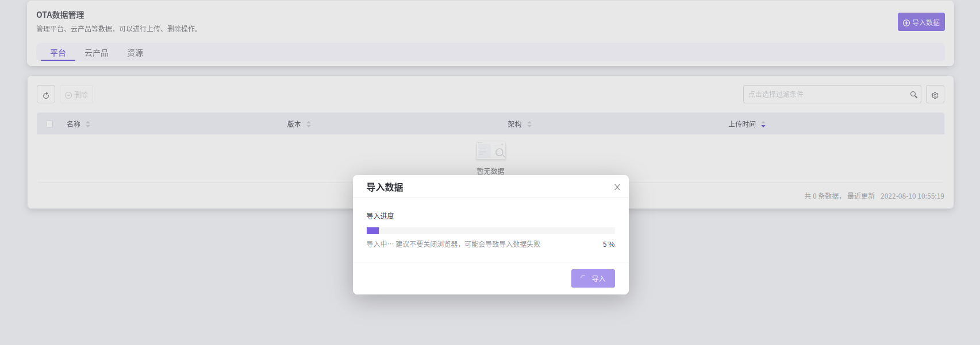
Task: Click the 导入数据 button at top right
Action: pyautogui.click(x=921, y=22)
